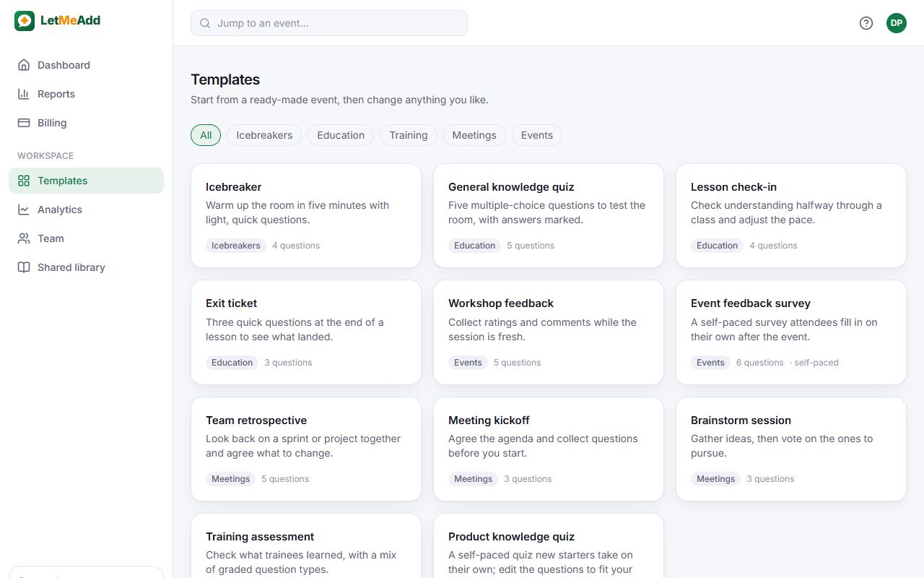This screenshot has width=924, height=578.
Task: Open the Shared library page
Action: click(x=87, y=267)
